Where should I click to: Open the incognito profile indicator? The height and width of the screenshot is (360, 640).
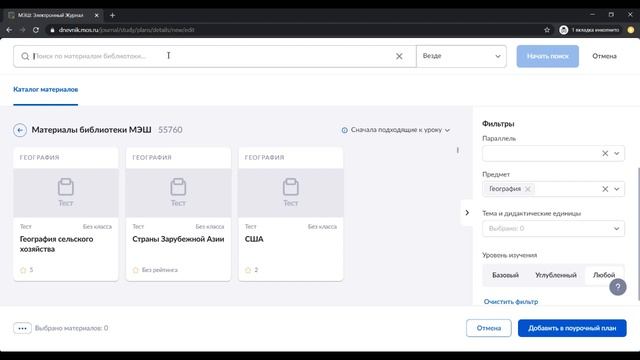[590, 30]
